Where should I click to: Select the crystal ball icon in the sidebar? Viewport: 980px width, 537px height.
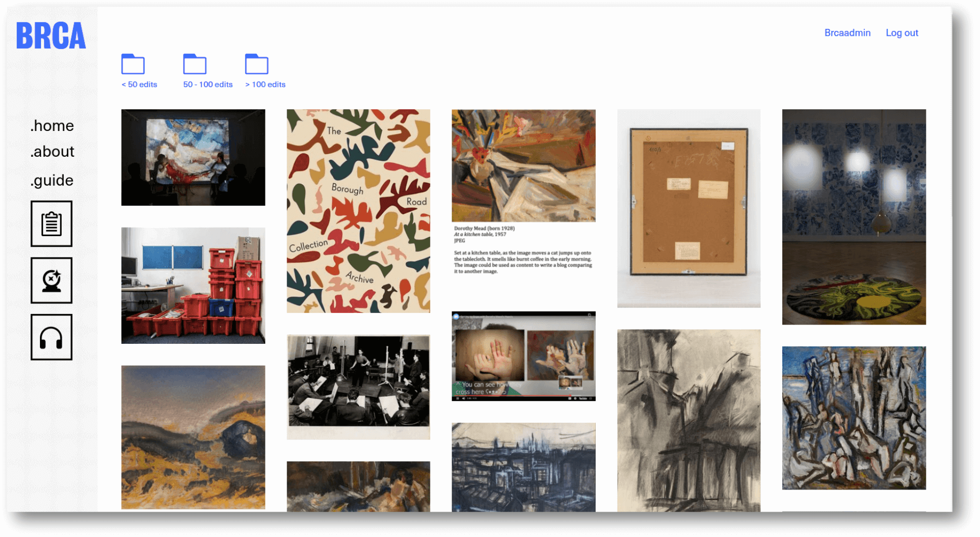51,281
